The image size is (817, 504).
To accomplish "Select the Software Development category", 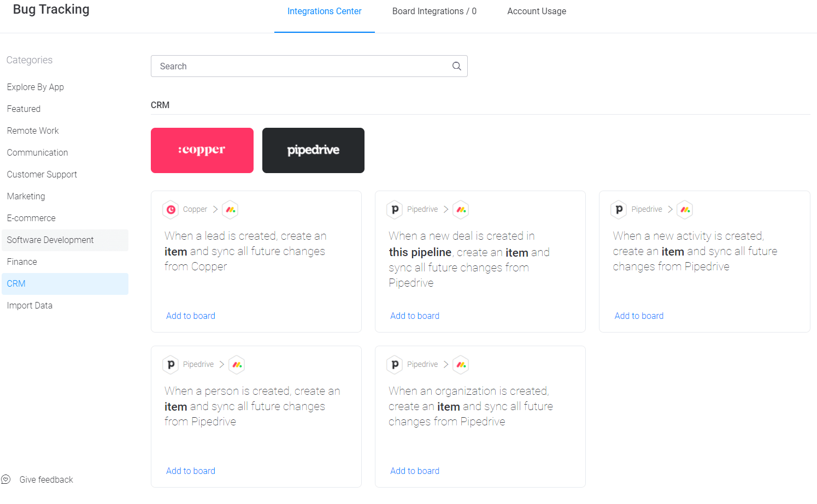I will click(x=64, y=240).
